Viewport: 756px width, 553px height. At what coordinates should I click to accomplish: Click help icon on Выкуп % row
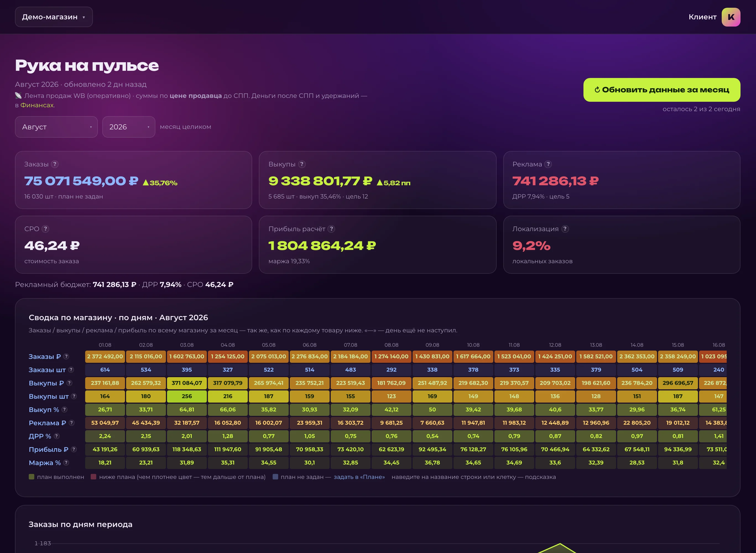point(65,409)
